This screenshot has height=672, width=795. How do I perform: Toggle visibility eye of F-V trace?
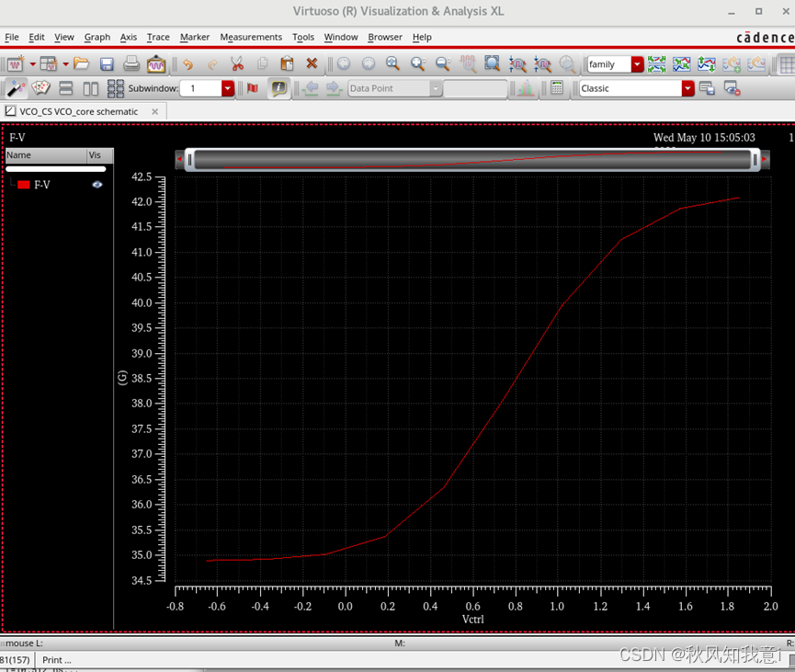(x=97, y=185)
